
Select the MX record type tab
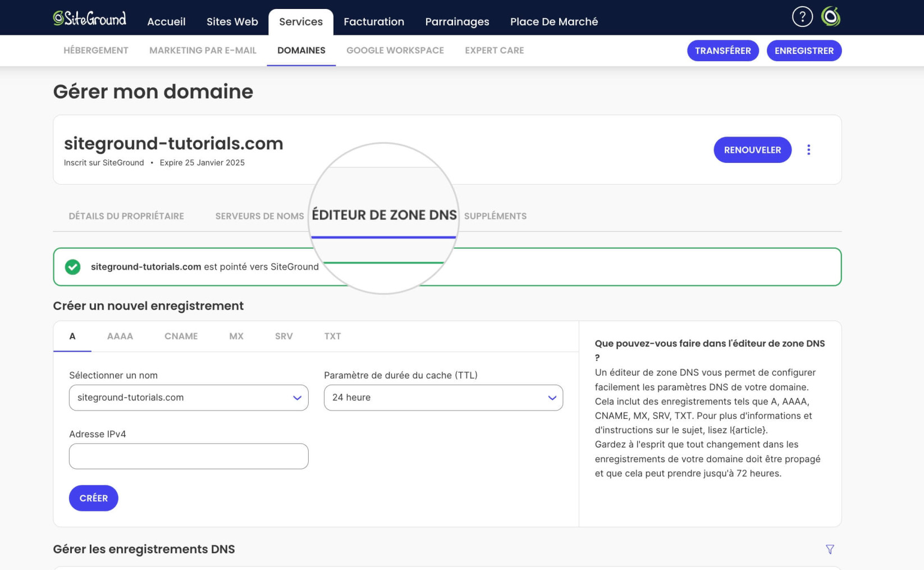pyautogui.click(x=236, y=336)
